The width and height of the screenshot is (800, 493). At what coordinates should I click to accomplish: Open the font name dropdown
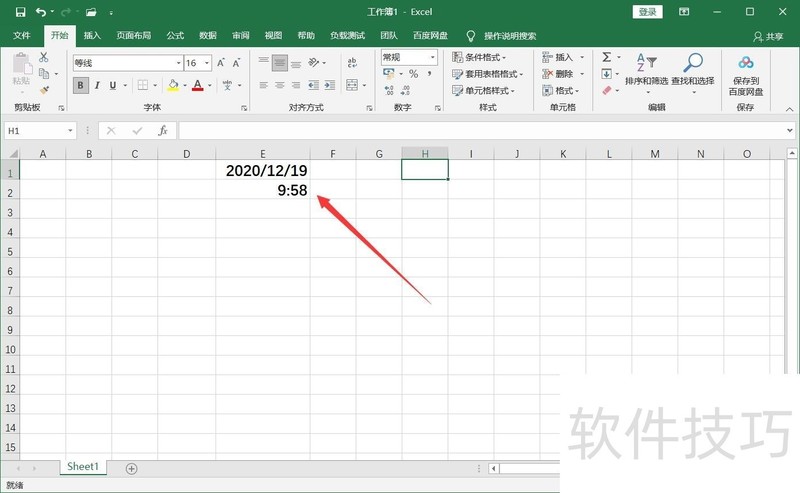coord(179,63)
